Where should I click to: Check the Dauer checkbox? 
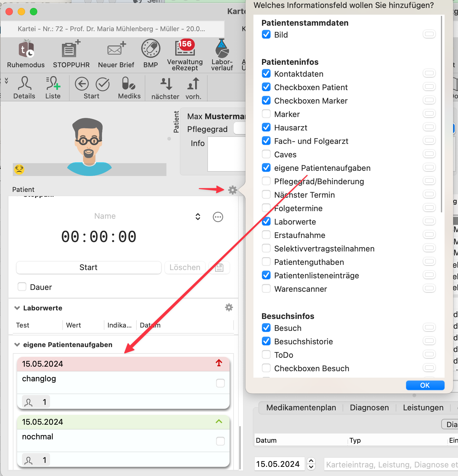coord(22,287)
